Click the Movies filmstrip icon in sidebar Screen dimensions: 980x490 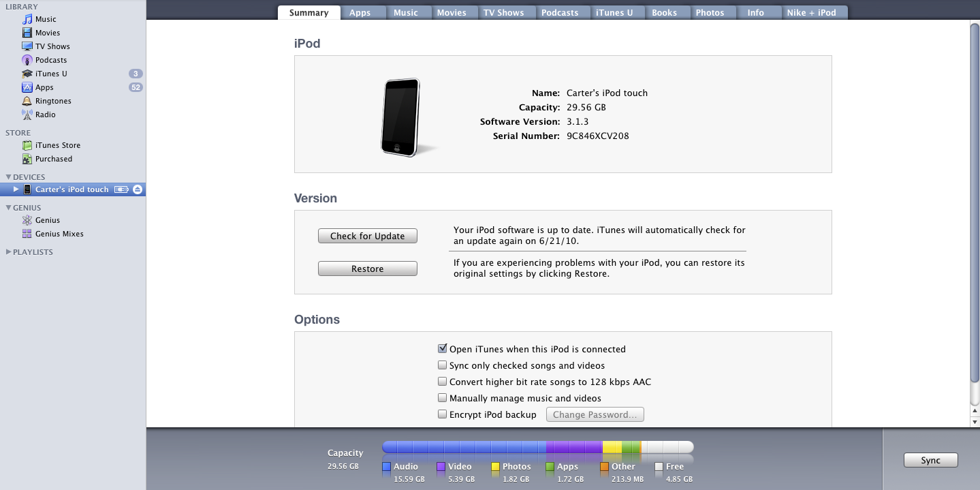27,33
